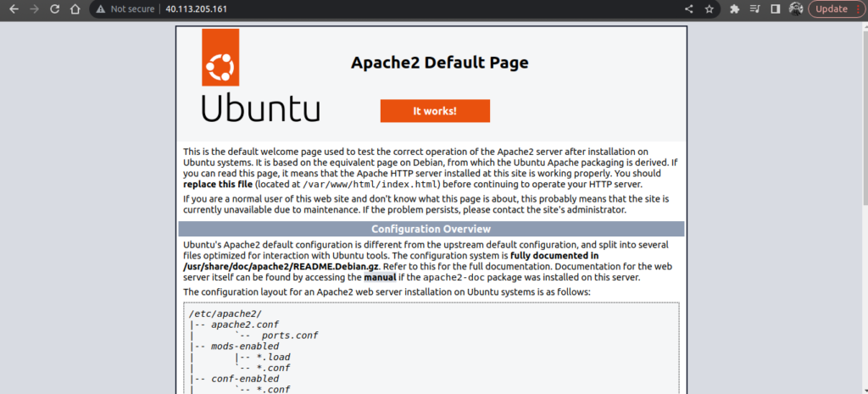Go forward with the forward arrow
This screenshot has height=394, width=868.
(x=34, y=9)
